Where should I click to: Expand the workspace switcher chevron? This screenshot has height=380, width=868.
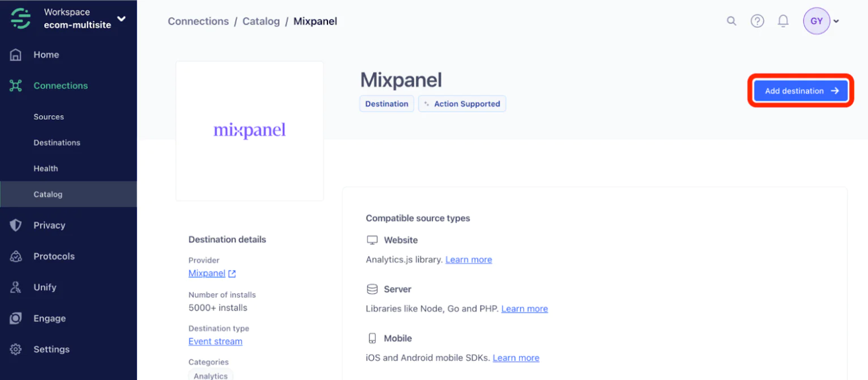[x=121, y=19]
